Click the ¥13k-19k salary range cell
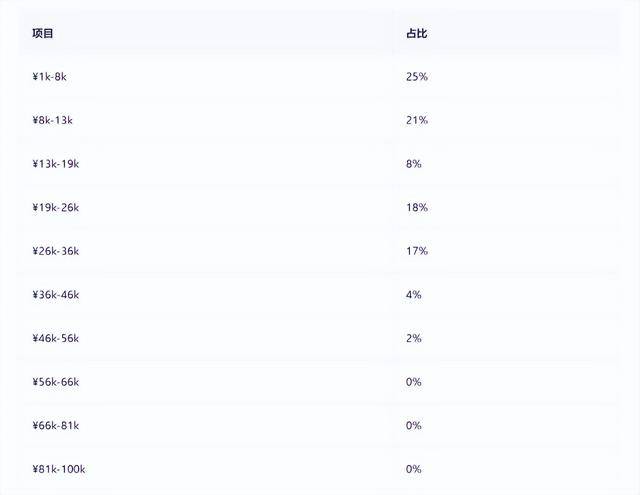640x495 pixels. point(56,164)
